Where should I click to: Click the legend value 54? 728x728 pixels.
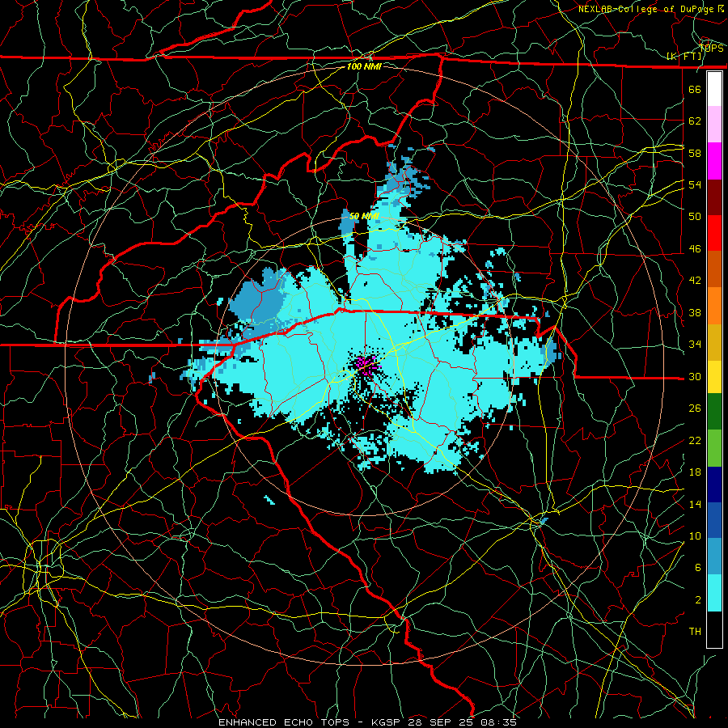pos(695,184)
